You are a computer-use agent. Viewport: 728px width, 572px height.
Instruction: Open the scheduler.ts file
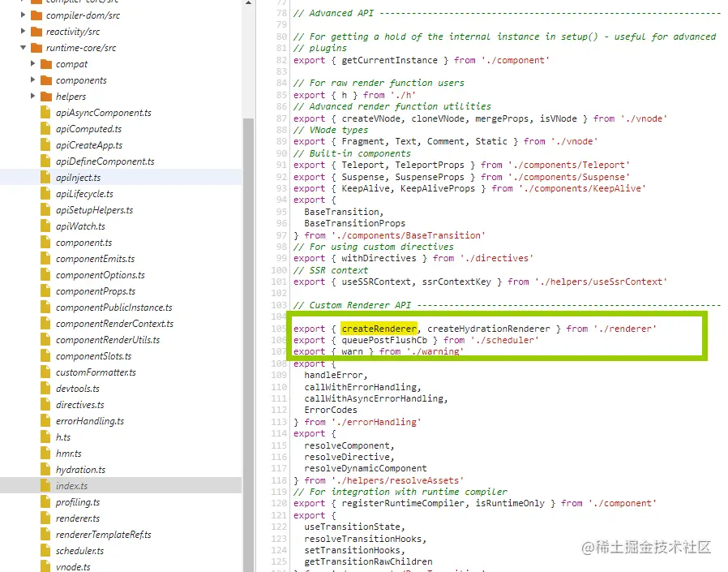(x=79, y=551)
